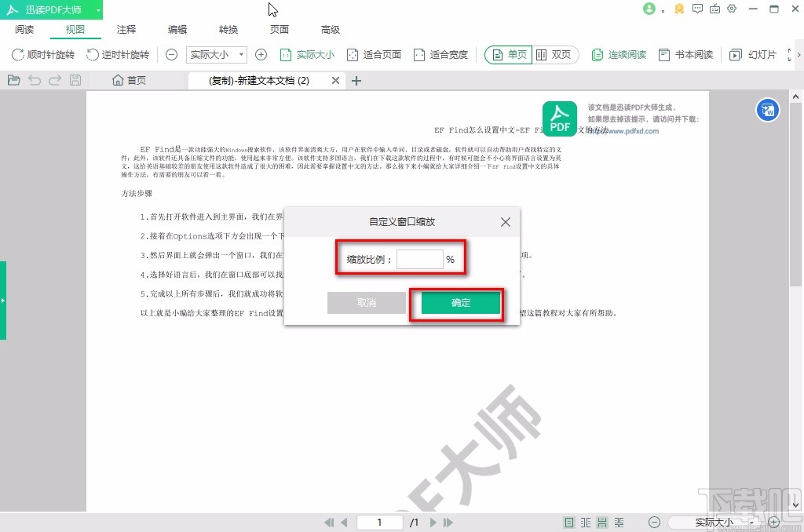Open the settings gear icon
Viewport: 804px width, 532px height.
point(732,9)
